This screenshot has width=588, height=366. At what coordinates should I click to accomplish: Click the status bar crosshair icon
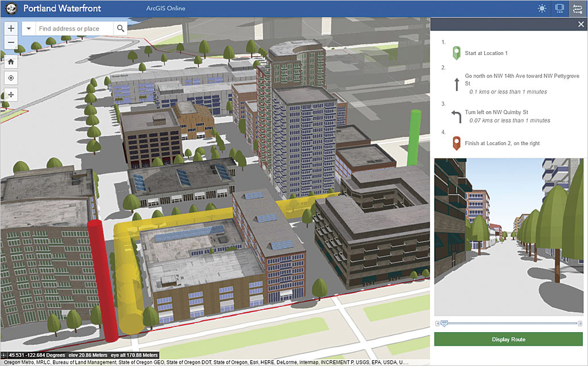tap(4, 355)
